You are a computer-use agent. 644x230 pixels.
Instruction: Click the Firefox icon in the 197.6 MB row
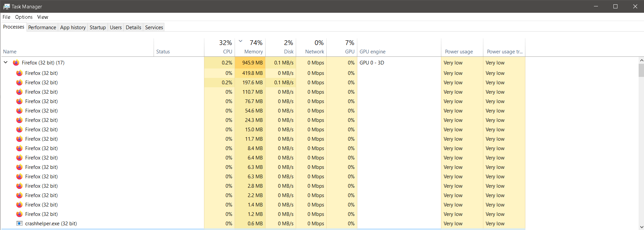coord(19,82)
